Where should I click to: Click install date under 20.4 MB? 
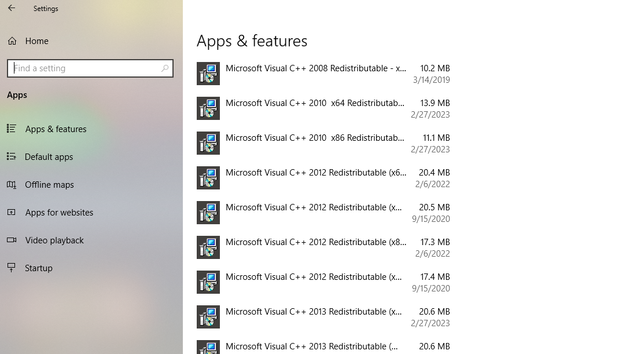point(432,184)
